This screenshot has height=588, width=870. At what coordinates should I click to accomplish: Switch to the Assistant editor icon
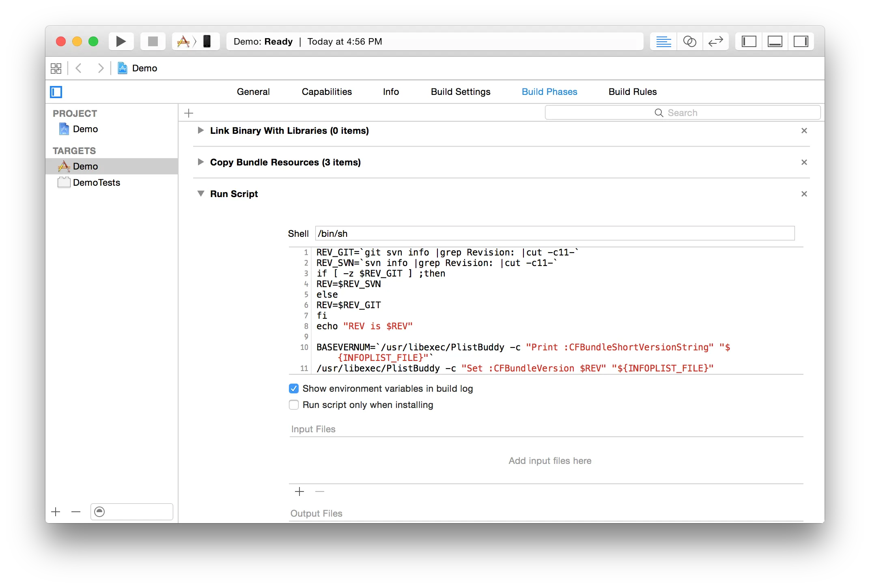click(689, 41)
